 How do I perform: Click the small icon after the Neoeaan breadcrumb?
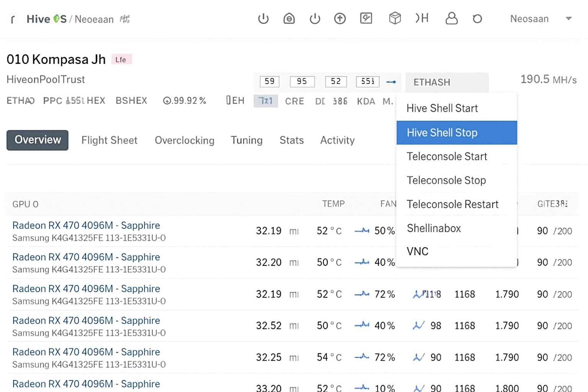[125, 19]
